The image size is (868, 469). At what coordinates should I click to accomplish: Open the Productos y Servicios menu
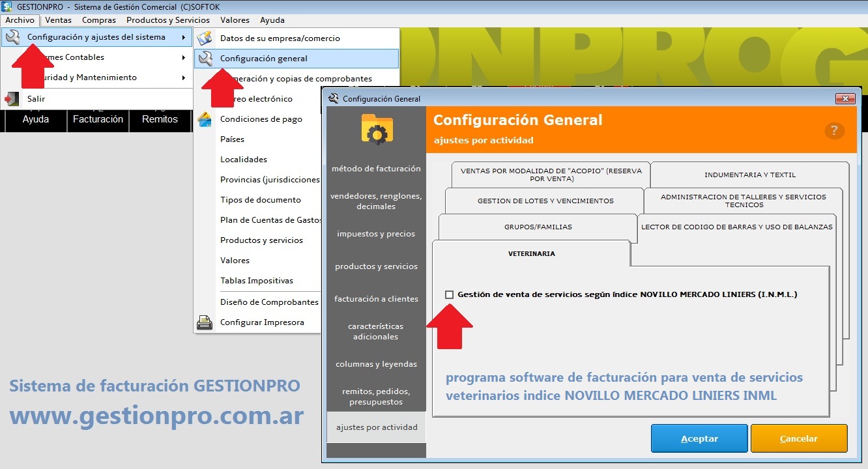pos(168,20)
